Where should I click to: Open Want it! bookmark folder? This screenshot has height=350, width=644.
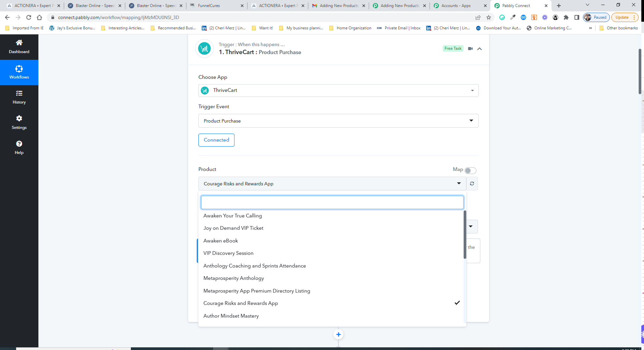click(x=262, y=28)
